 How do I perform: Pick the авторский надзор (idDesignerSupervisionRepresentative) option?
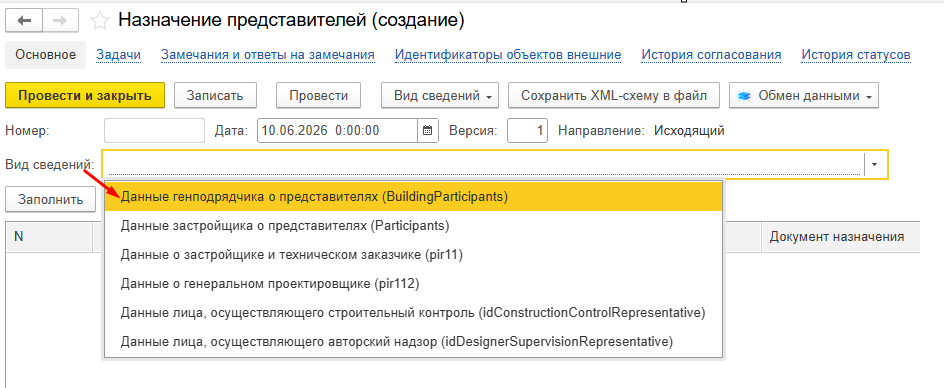414,342
